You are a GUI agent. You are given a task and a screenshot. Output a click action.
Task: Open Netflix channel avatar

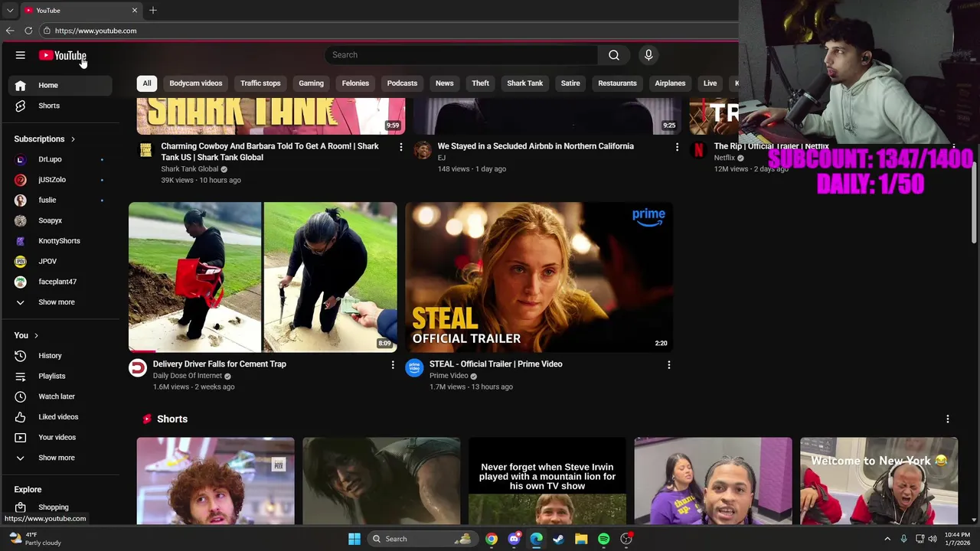[x=698, y=150]
